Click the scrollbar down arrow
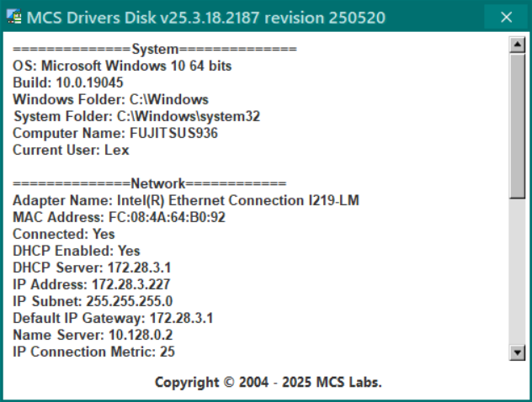Viewport: 532px width, 402px height. (518, 352)
